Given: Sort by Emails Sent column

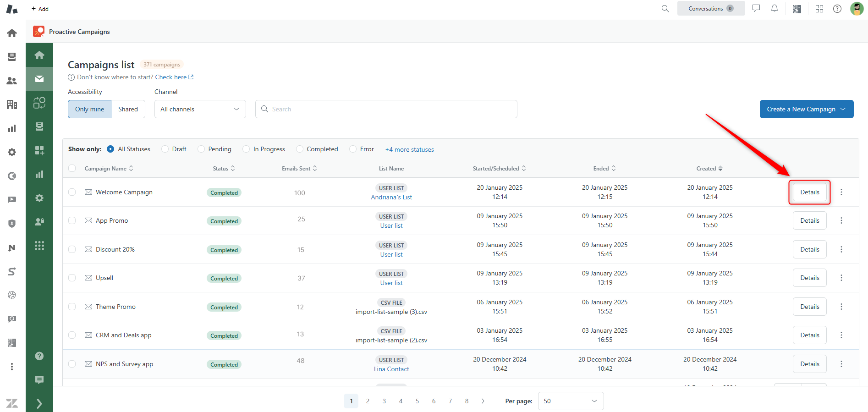Looking at the screenshot, I should 299,169.
